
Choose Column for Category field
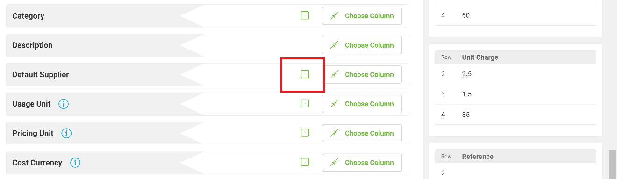point(362,16)
